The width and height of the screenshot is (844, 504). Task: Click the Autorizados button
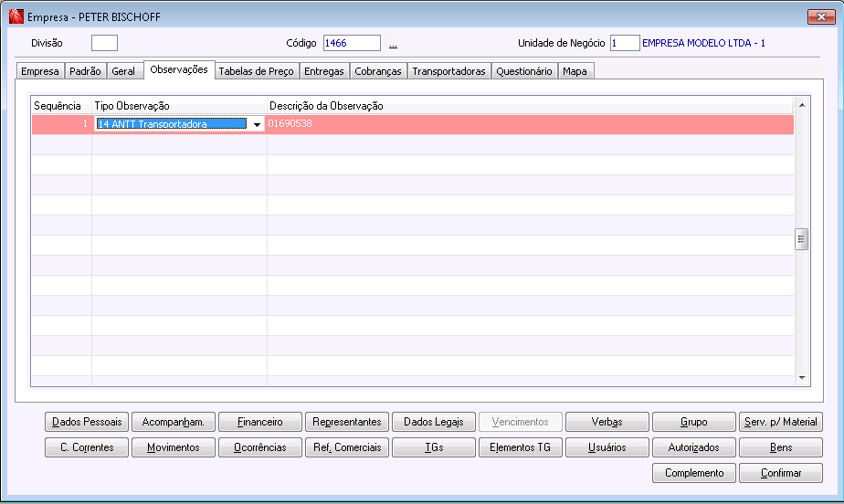[x=694, y=447]
